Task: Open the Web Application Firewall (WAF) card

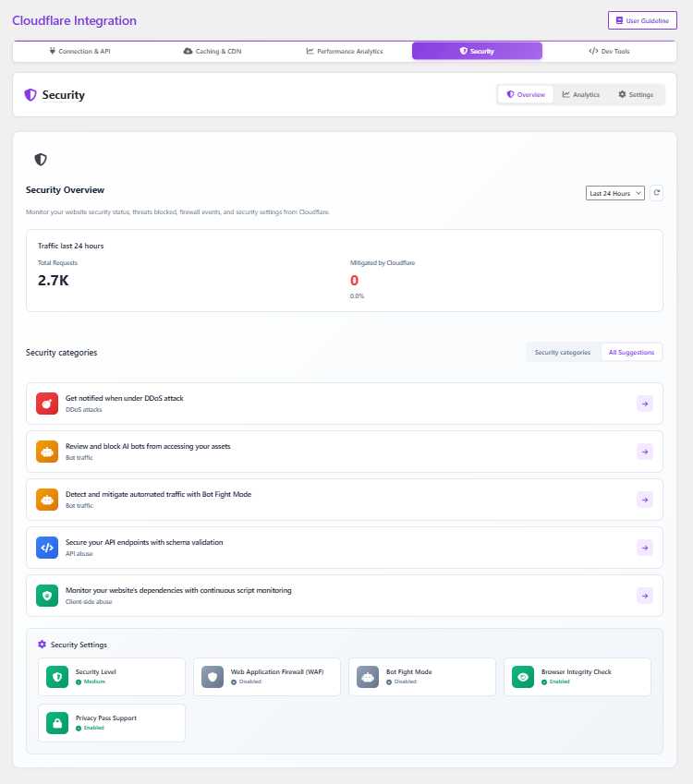Action: tap(267, 677)
